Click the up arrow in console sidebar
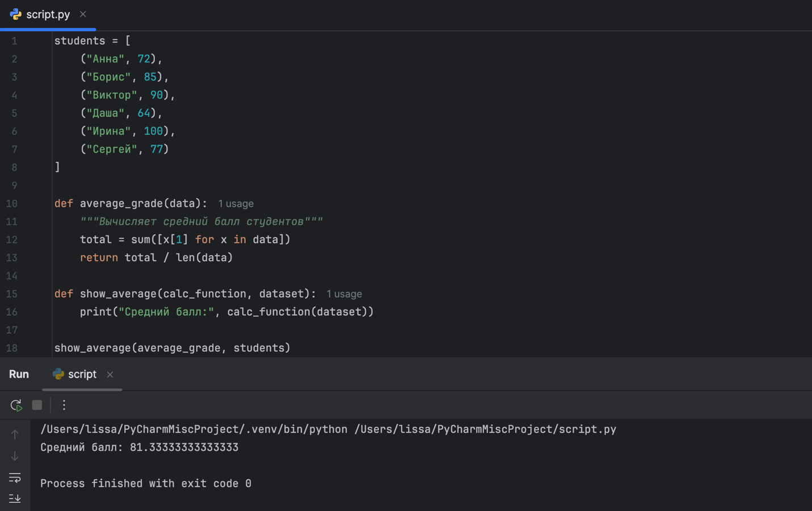812x511 pixels. coord(15,434)
